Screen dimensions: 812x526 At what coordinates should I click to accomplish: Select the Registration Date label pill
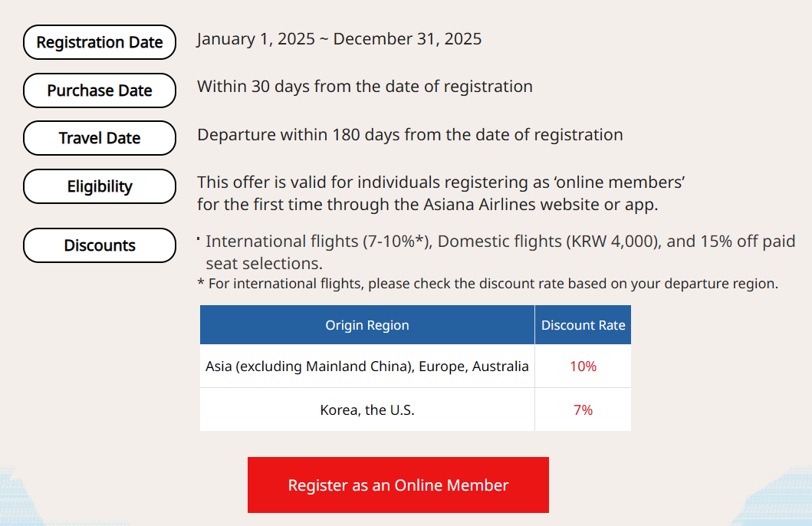[x=100, y=42]
